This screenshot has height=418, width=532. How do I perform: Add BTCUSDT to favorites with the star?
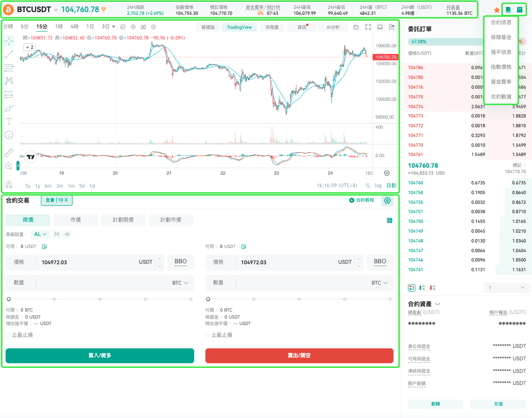497,10
